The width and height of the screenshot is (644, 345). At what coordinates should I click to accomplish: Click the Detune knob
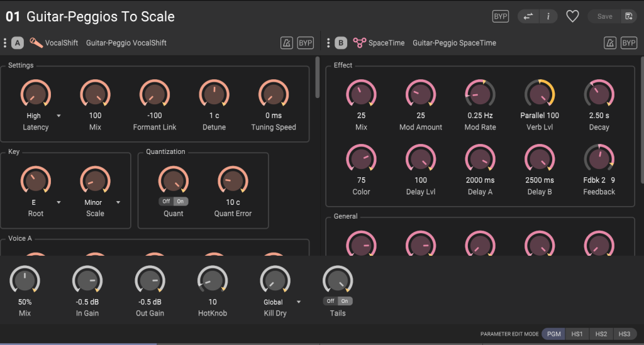214,94
